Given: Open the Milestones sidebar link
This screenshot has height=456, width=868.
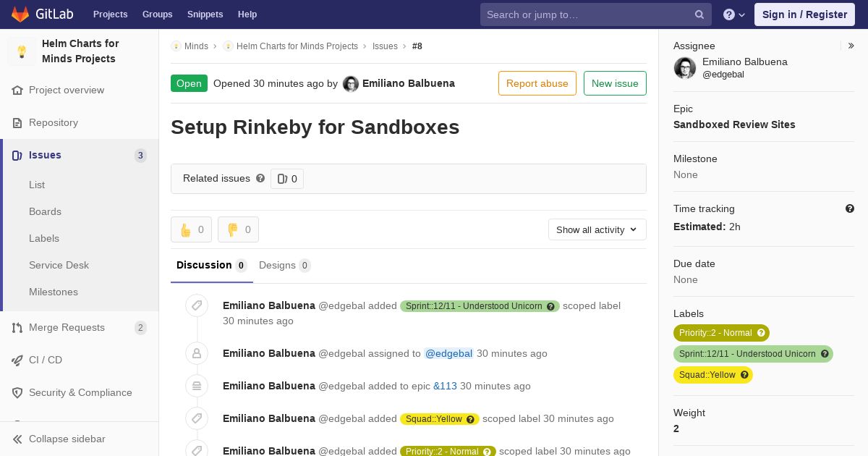Looking at the screenshot, I should 54,292.
